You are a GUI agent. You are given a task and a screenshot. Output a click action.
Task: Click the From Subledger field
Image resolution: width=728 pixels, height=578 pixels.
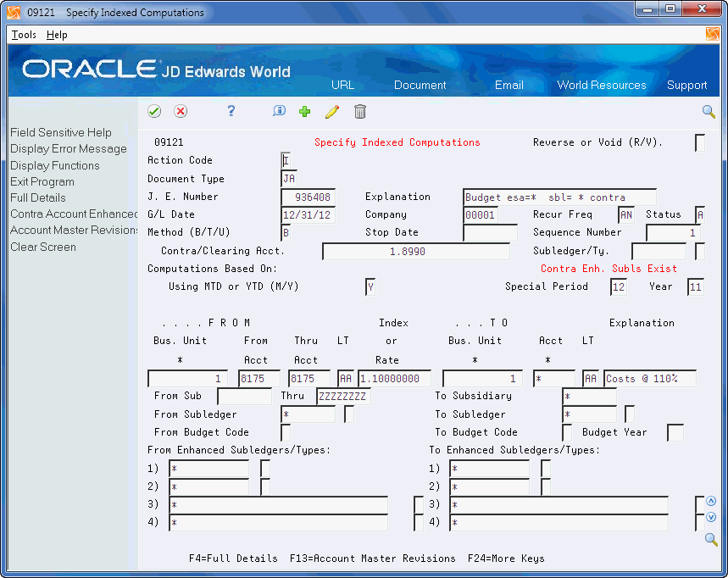tap(308, 414)
